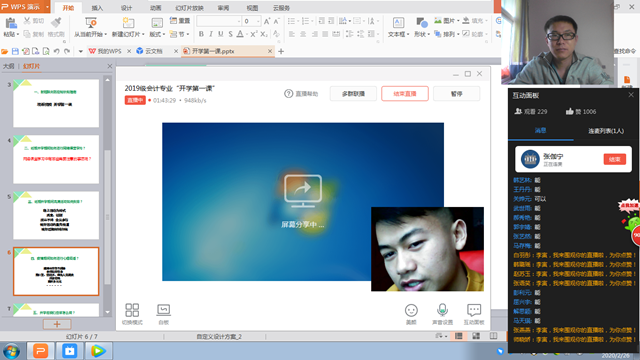Screen dimensions: 640x360
Task: End the mic link with 张伽宁
Action: [615, 159]
